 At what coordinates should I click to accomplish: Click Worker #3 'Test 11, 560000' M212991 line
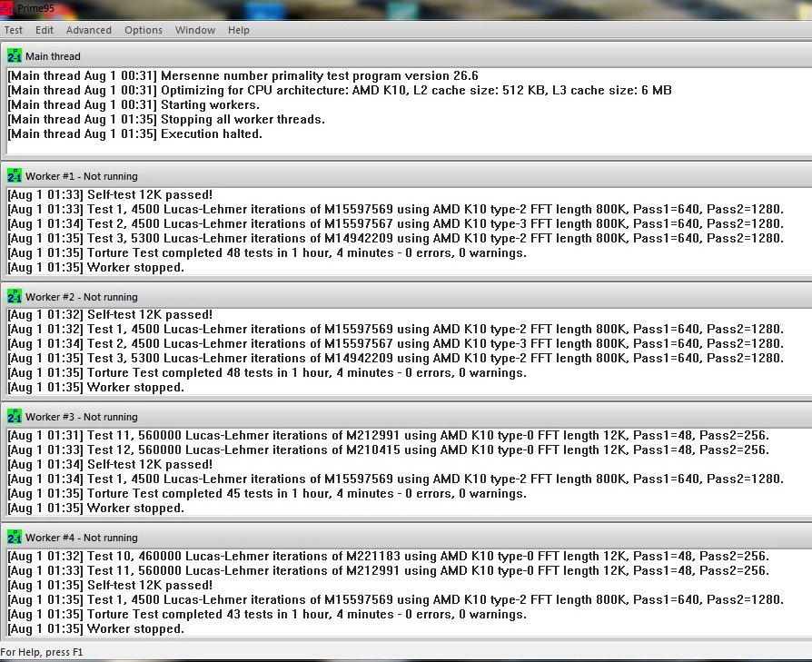(x=389, y=435)
